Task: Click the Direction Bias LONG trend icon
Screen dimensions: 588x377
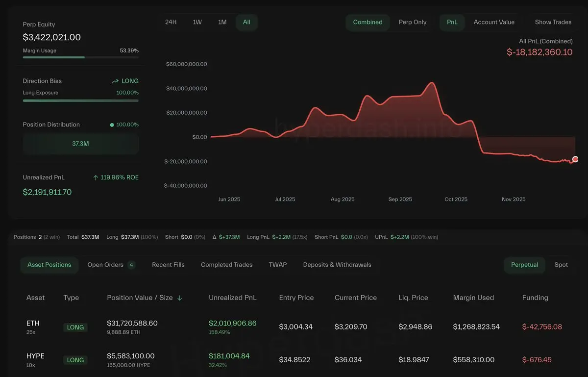Action: [115, 81]
